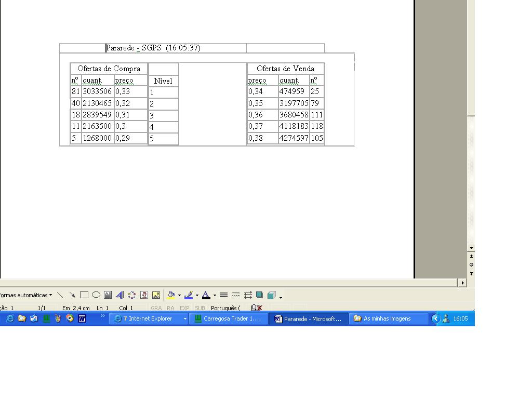Expand the font color dropdown arrow

click(x=215, y=295)
